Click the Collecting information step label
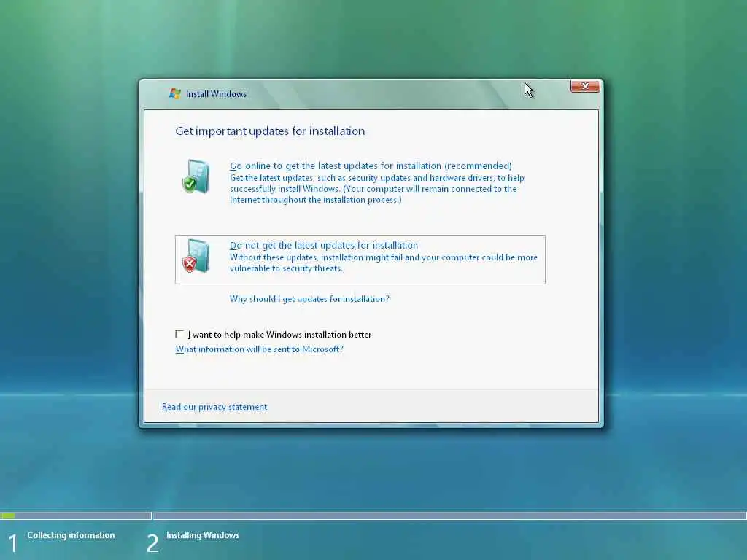Image resolution: width=747 pixels, height=560 pixels. pos(71,535)
